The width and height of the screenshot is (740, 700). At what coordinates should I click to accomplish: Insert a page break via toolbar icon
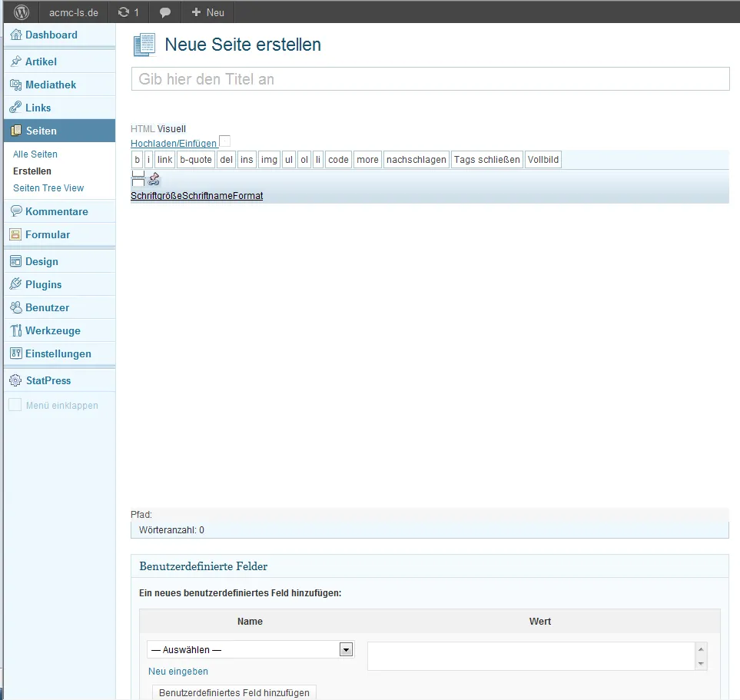tap(138, 178)
